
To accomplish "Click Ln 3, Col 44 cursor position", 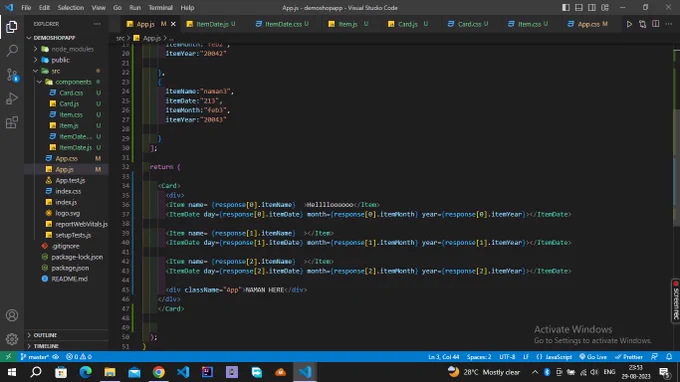I will coord(443,357).
